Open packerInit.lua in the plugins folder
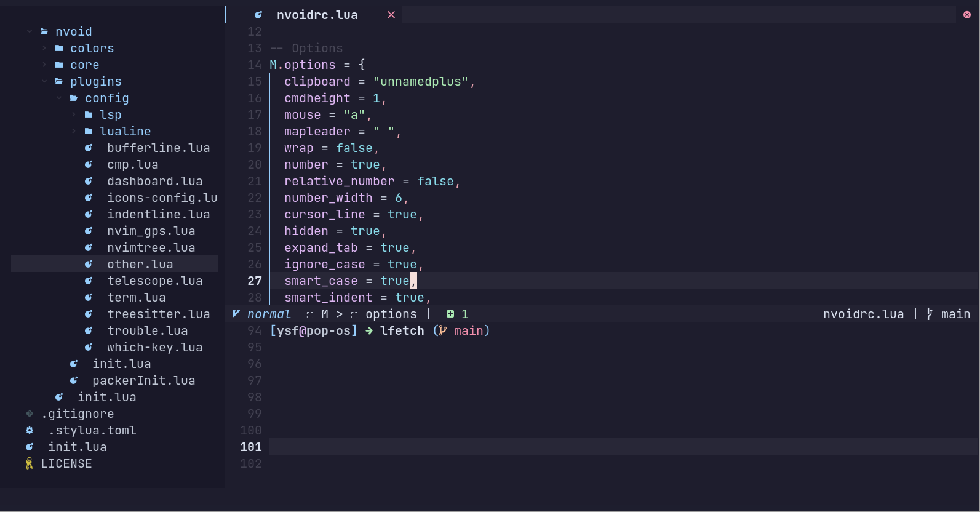 pos(144,380)
